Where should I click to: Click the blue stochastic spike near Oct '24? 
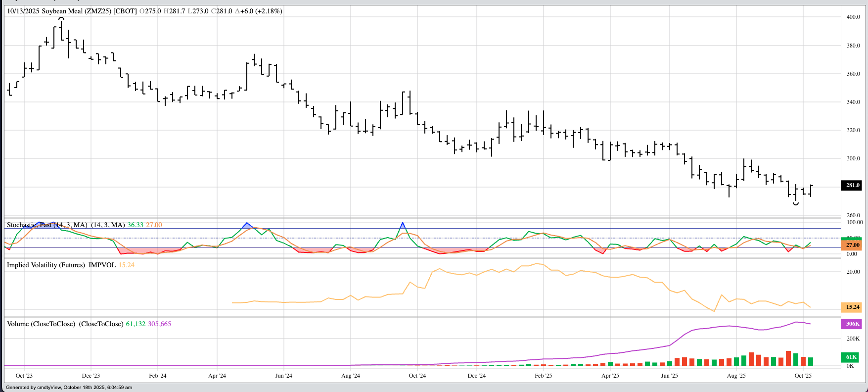pyautogui.click(x=403, y=224)
